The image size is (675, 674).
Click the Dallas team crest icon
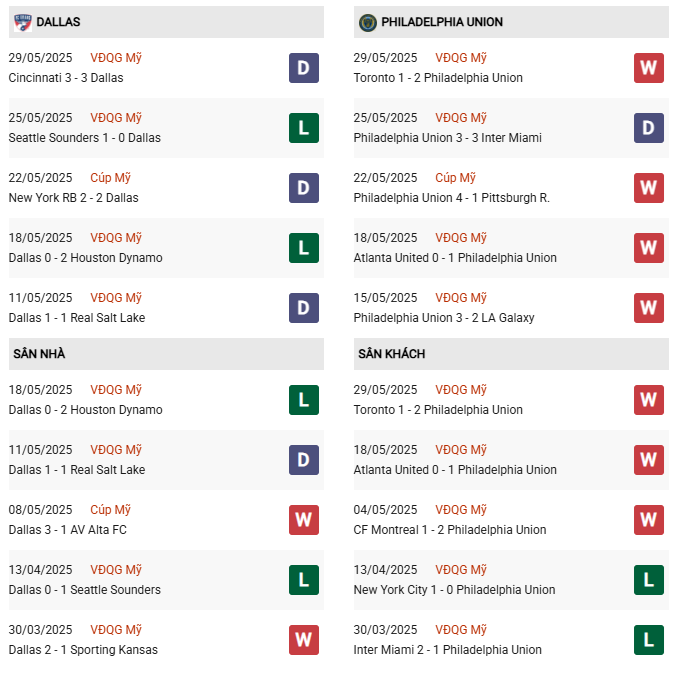[x=23, y=22]
